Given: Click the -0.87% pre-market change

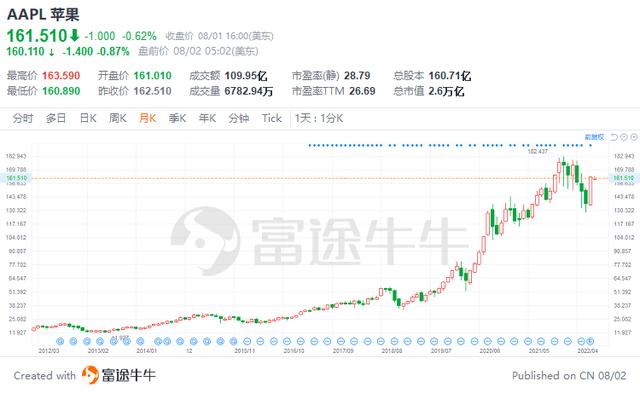Looking at the screenshot, I should (113, 51).
